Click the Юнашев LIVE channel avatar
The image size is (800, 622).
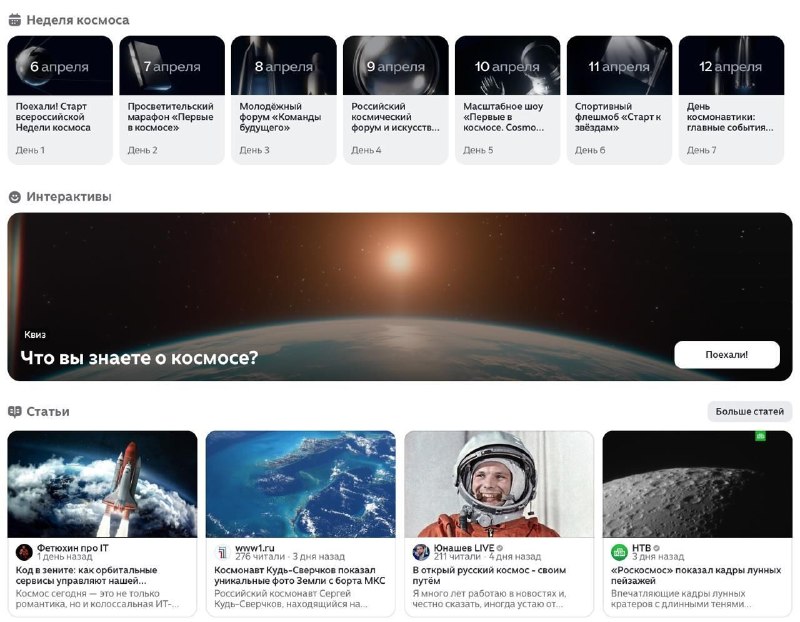421,552
